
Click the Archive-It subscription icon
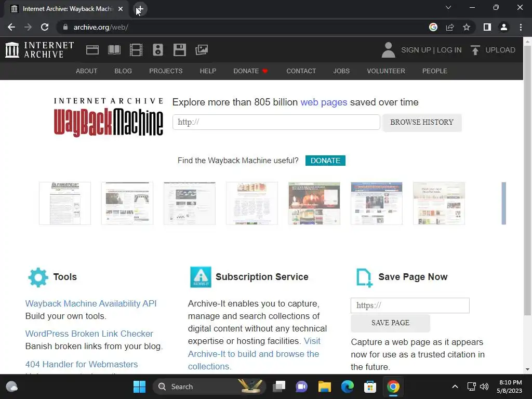tap(201, 277)
